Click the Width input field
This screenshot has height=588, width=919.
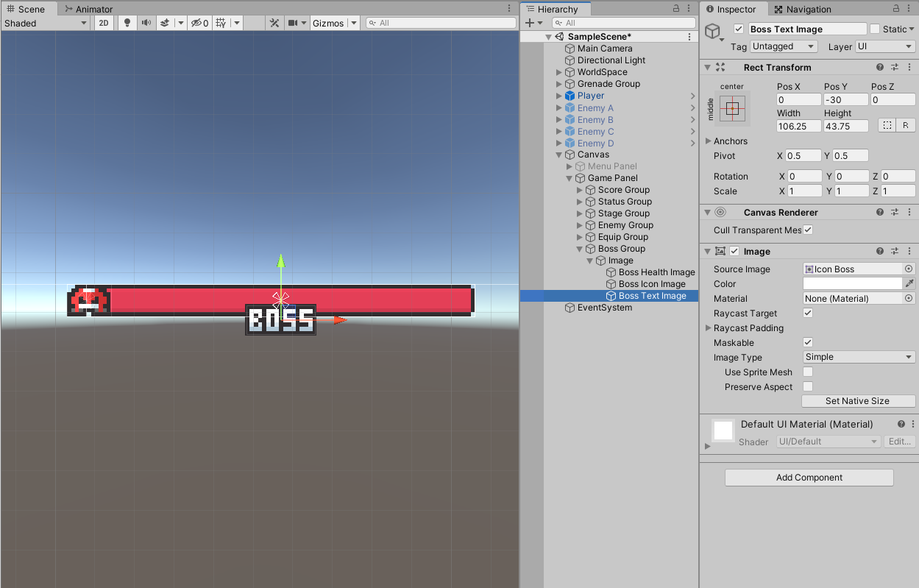[x=798, y=126]
